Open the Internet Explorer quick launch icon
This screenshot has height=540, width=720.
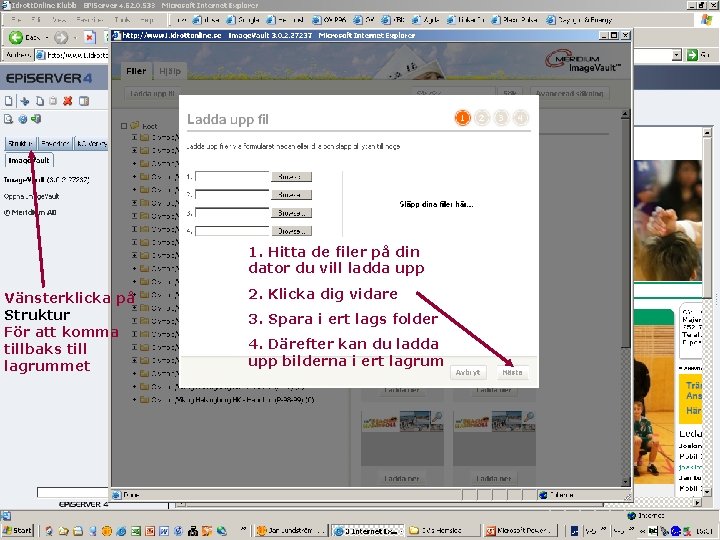pyautogui.click(x=122, y=531)
